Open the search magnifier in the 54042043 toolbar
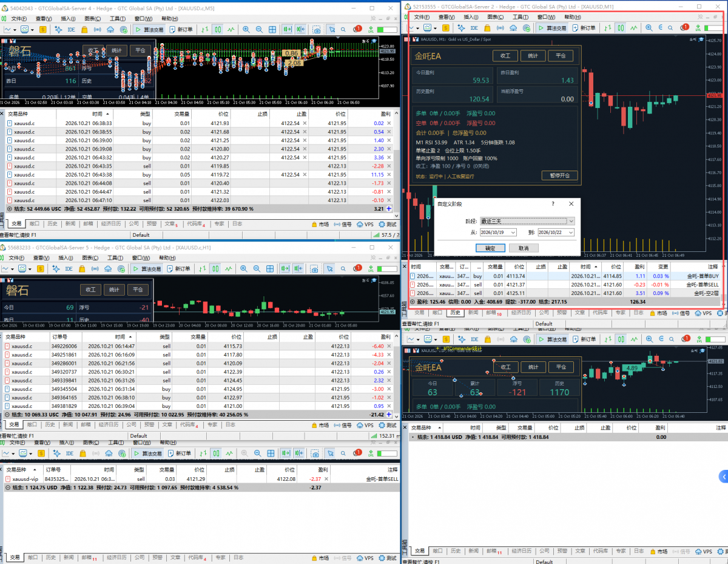 (343, 29)
